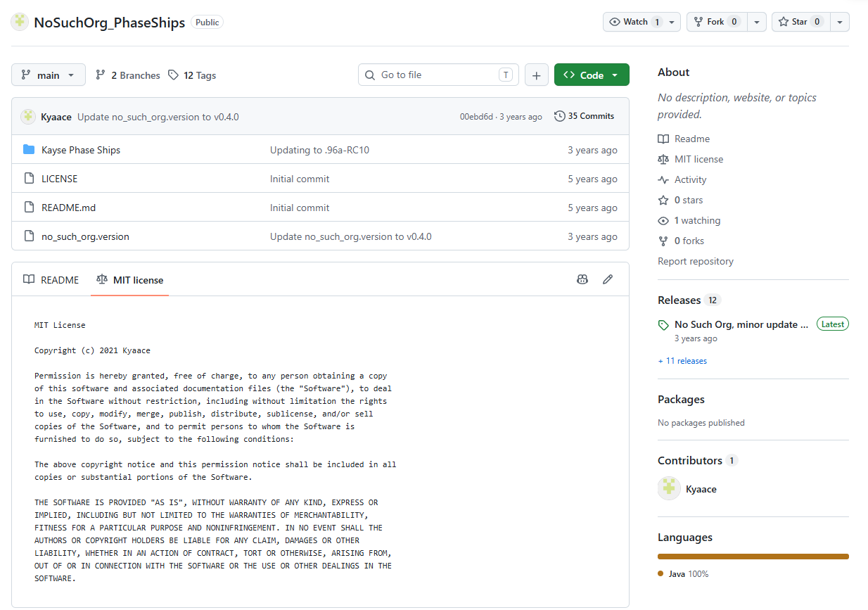This screenshot has width=868, height=610.
Task: Star the repository
Action: pos(800,22)
